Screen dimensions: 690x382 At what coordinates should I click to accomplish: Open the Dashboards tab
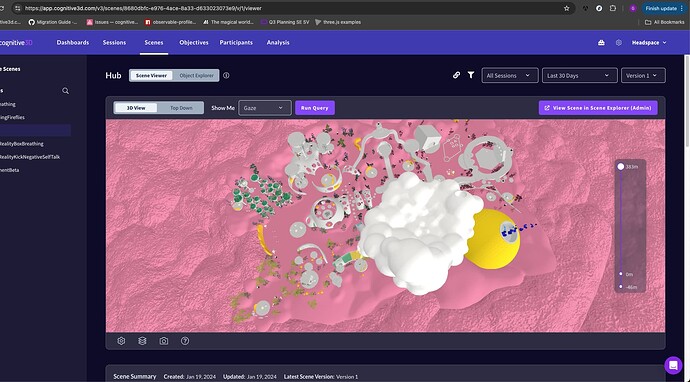click(x=73, y=43)
